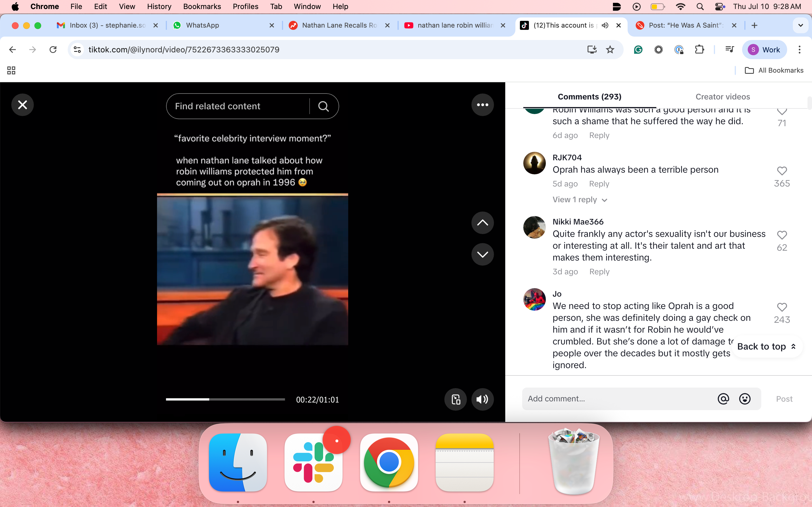
Task: Click the picture-in-picture mini player icon
Action: [455, 399]
